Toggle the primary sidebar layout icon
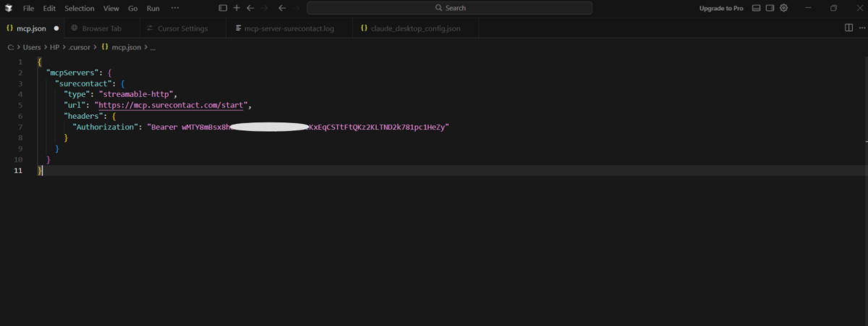 point(223,8)
